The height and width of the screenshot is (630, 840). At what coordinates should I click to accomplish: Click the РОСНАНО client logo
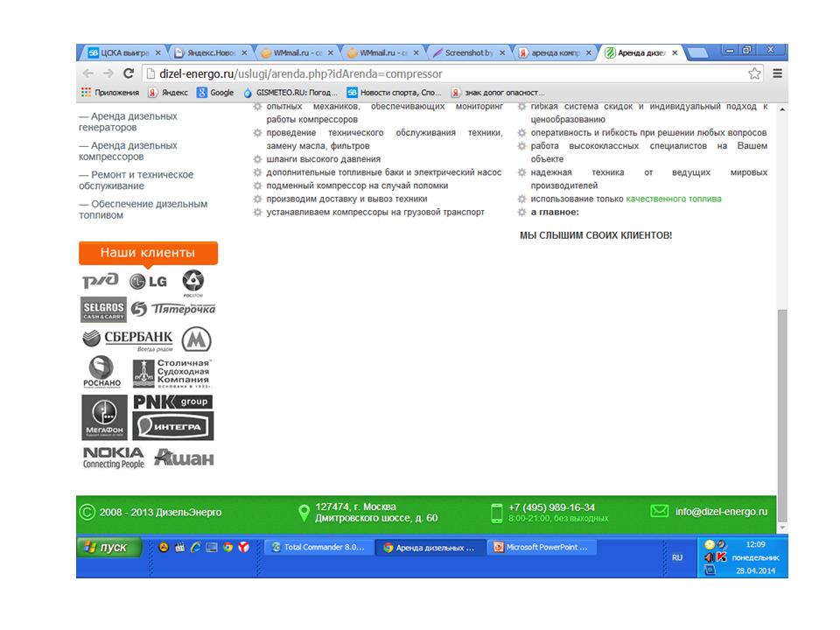tap(101, 372)
